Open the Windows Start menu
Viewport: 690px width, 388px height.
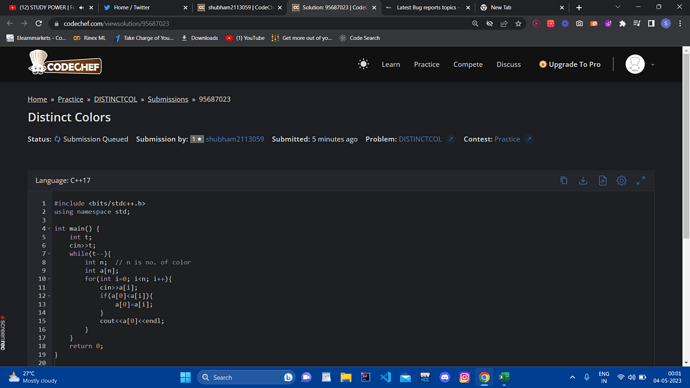click(185, 377)
